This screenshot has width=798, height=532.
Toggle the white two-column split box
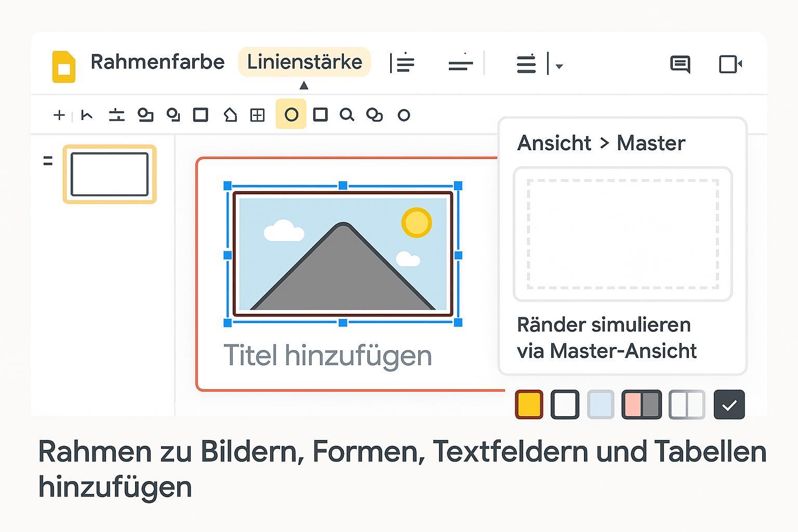[x=687, y=405]
